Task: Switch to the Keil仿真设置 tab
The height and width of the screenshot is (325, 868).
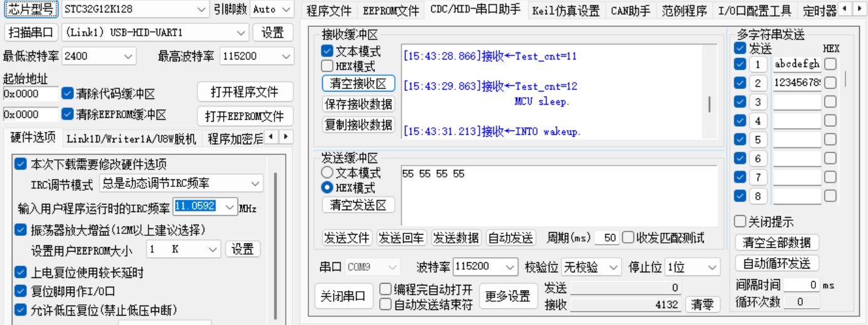Action: [x=566, y=11]
